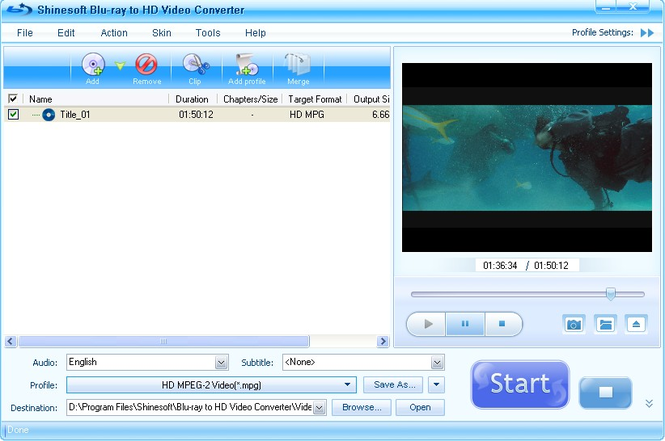Screen dimensions: 665x441
Task: Click the Chapters/Size column header
Action: tap(250, 99)
